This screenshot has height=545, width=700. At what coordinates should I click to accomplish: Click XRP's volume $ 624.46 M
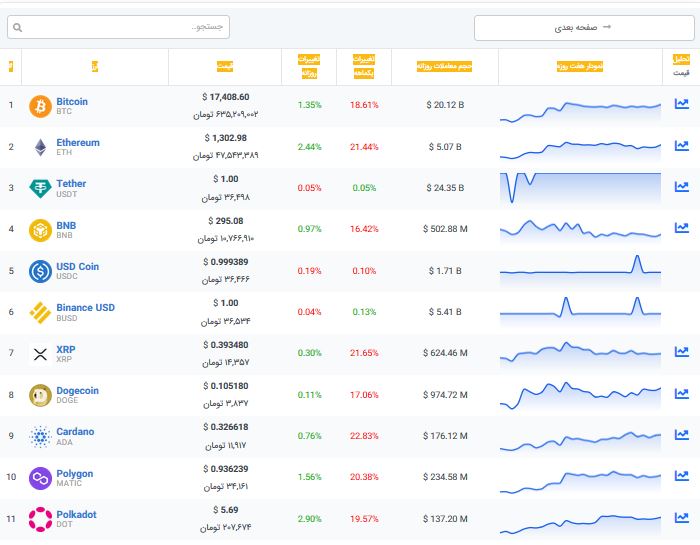(x=445, y=353)
